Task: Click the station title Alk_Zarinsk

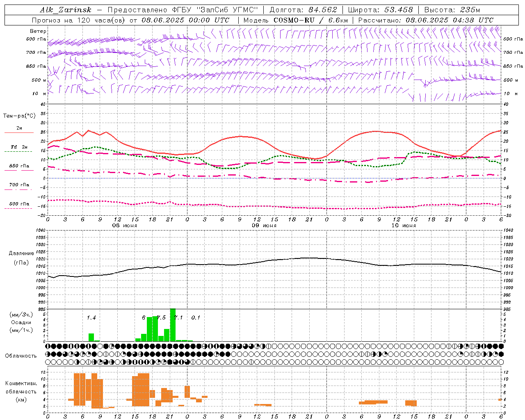Action: 66,10
